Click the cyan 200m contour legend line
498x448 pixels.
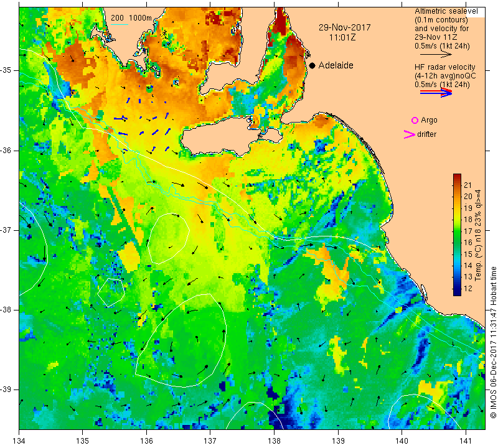click(x=120, y=24)
